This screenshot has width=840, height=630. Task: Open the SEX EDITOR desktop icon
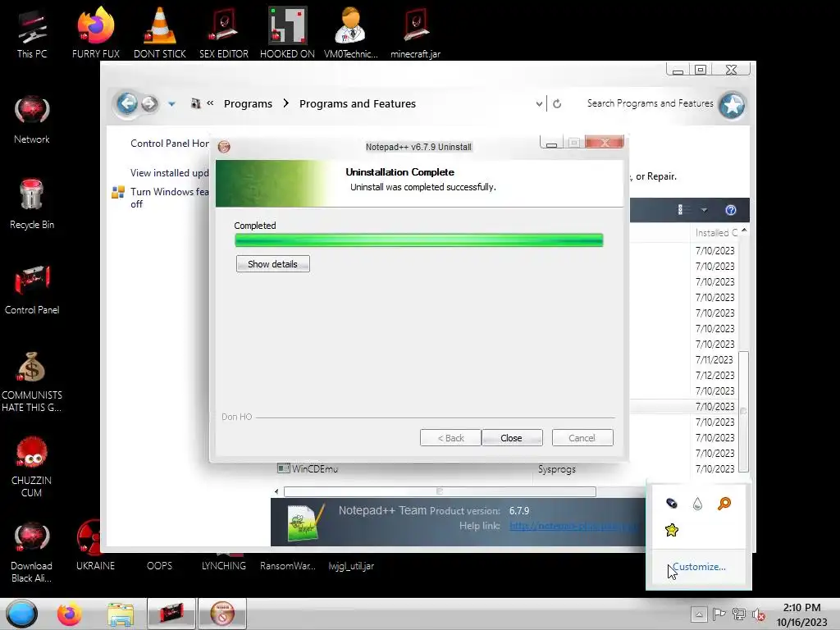pos(223,33)
